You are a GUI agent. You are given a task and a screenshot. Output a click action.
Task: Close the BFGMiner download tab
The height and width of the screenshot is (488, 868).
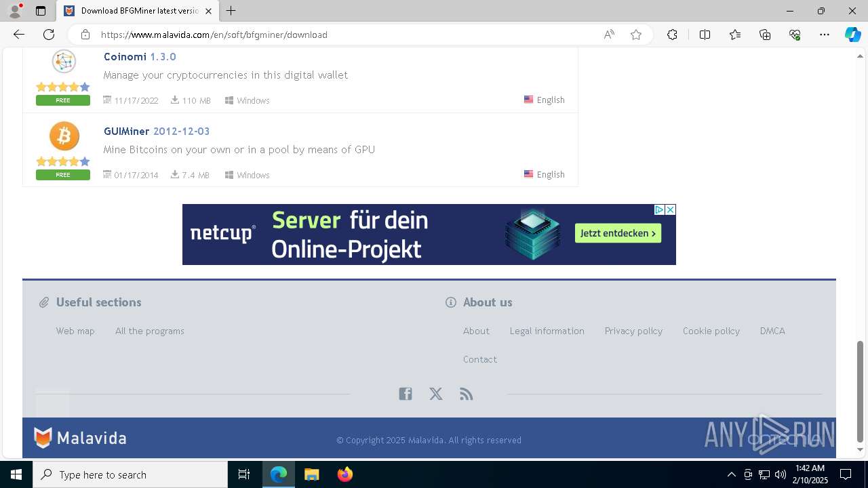tap(208, 11)
